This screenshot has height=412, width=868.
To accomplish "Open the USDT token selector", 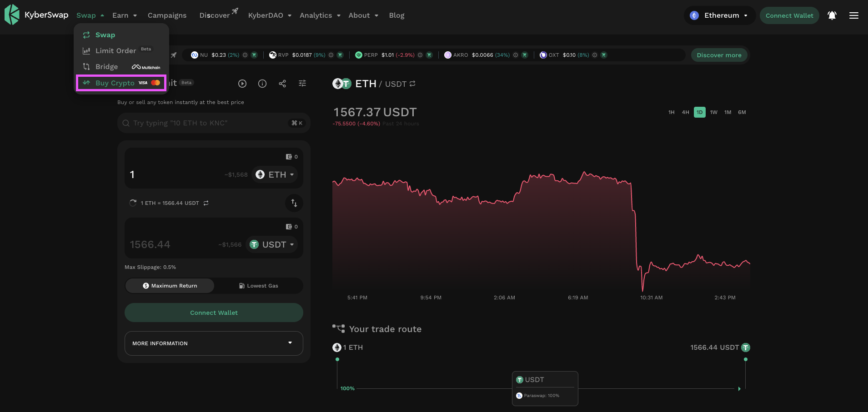I will [271, 244].
